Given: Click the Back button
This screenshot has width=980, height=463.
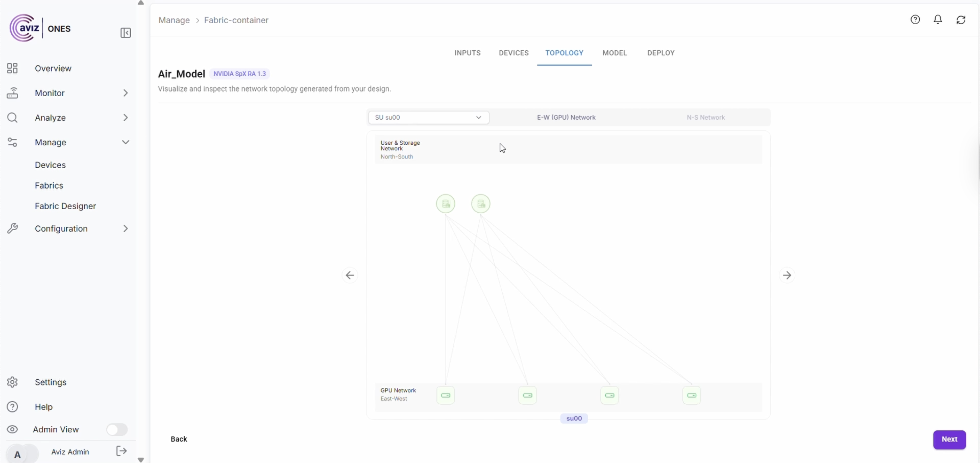Looking at the screenshot, I should click(179, 439).
